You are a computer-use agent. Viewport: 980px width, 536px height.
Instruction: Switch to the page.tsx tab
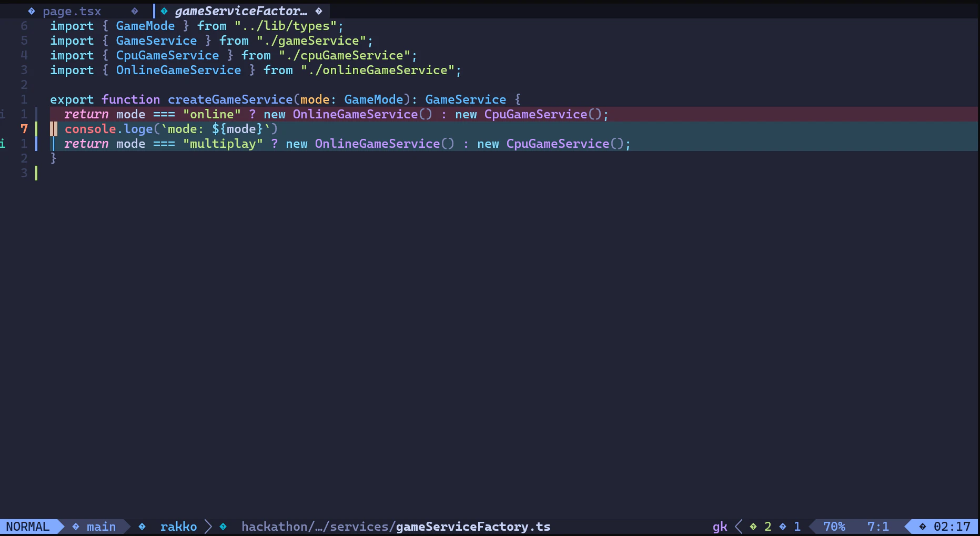point(72,11)
